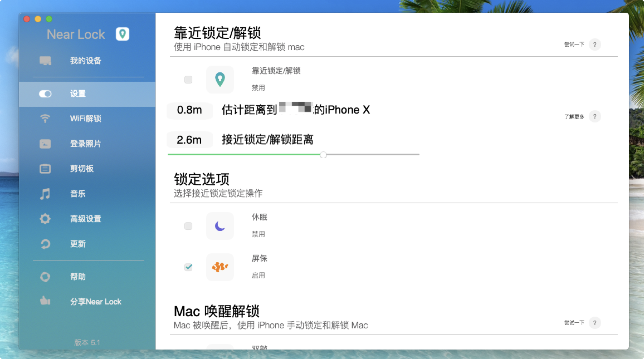Image resolution: width=644 pixels, height=359 pixels.
Task: Click the 音乐 music note icon
Action: point(45,194)
